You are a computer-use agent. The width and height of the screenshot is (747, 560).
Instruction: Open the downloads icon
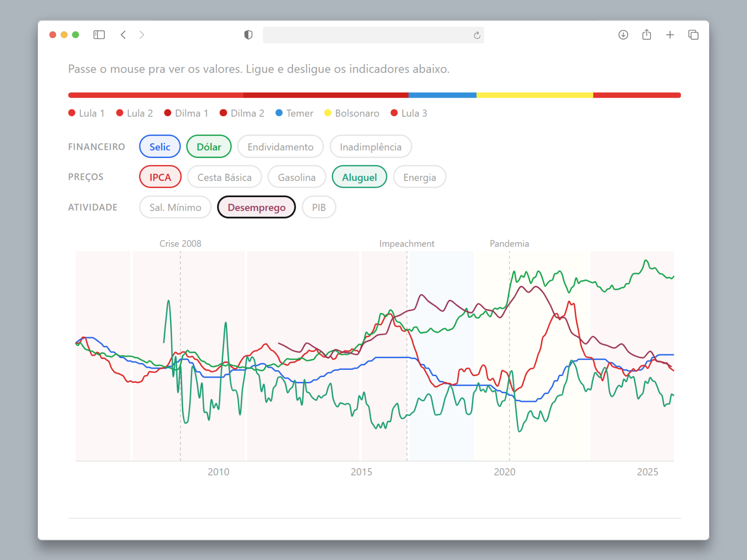[x=623, y=35]
